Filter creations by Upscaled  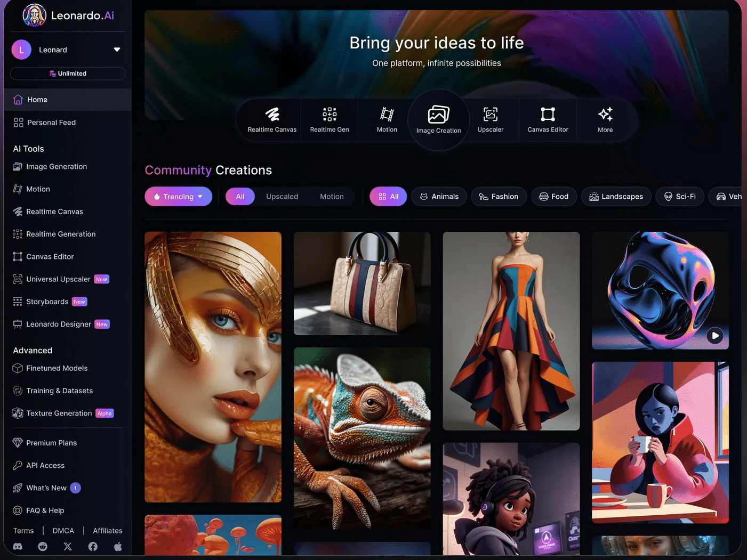pyautogui.click(x=282, y=197)
